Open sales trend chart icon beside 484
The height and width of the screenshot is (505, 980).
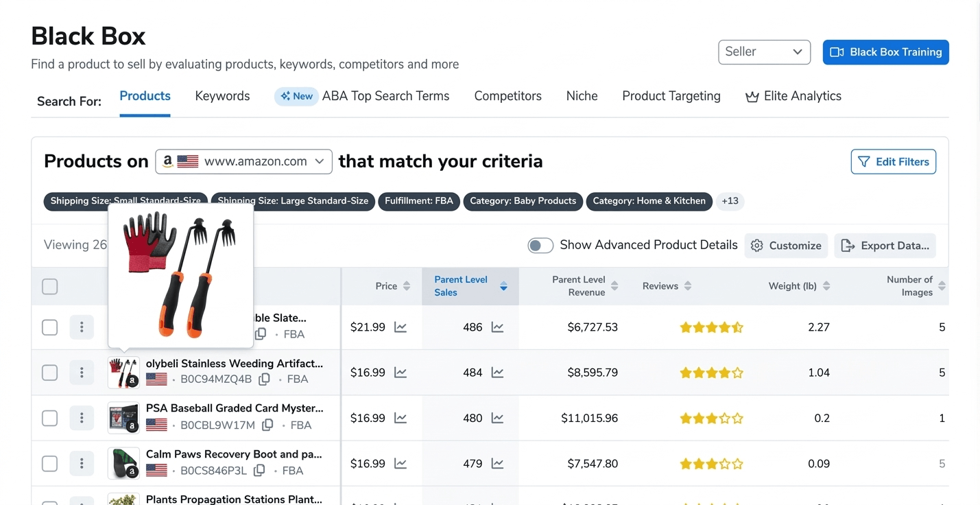(497, 373)
